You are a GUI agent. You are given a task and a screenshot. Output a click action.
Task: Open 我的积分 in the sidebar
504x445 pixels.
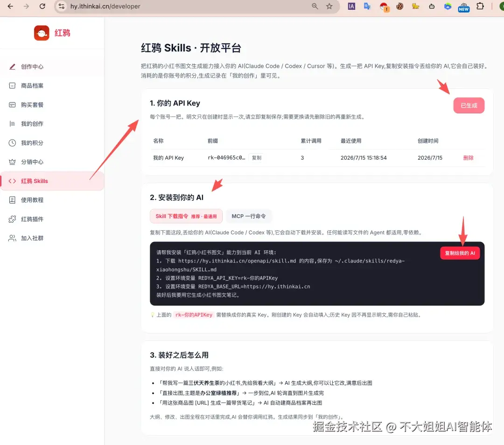click(x=52, y=143)
